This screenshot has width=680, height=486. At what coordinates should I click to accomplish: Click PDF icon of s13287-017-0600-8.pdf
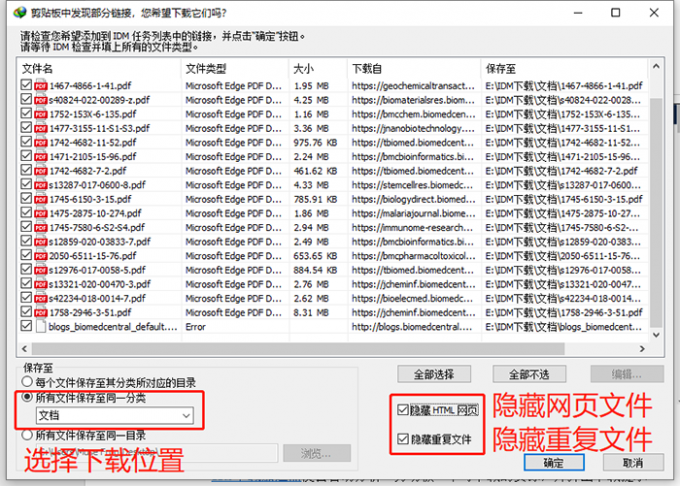(x=41, y=185)
